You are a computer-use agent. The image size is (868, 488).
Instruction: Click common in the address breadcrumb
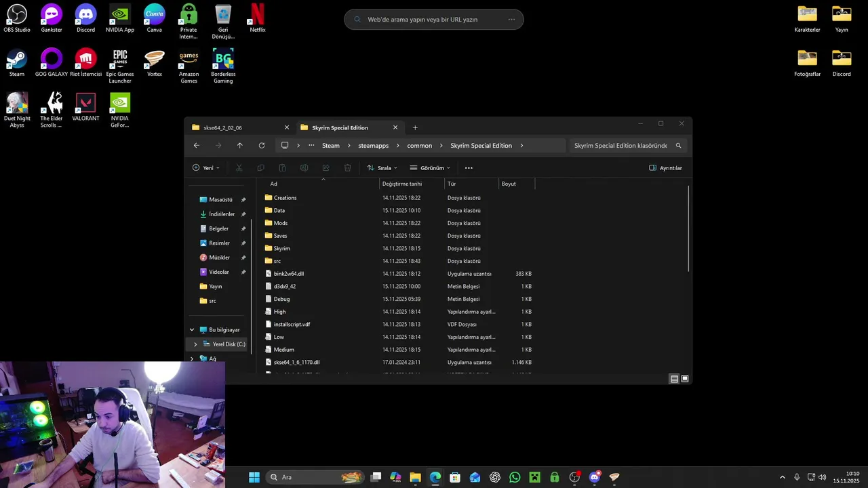[420, 146]
